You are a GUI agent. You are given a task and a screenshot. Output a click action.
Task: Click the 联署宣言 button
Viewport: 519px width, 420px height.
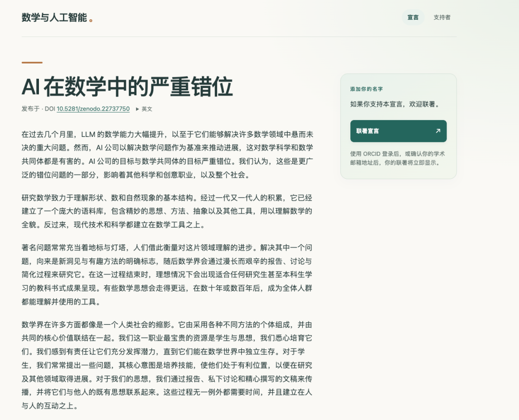pyautogui.click(x=398, y=131)
